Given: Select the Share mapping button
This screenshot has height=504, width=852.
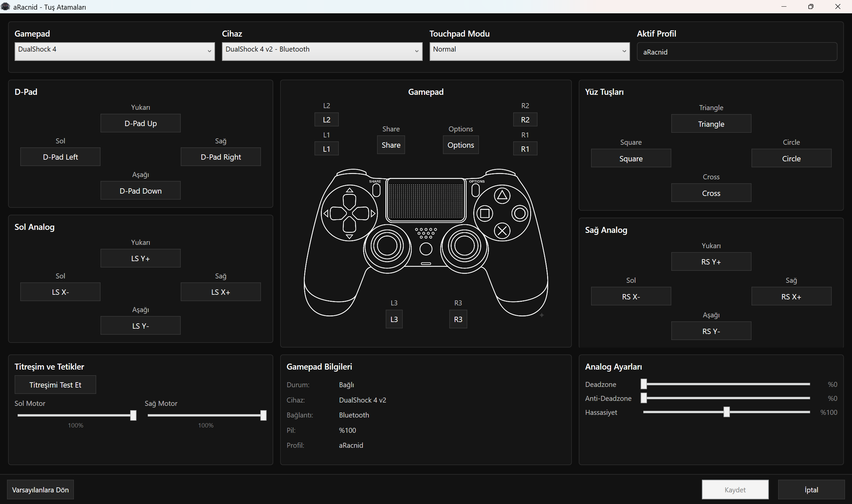Looking at the screenshot, I should pyautogui.click(x=391, y=145).
